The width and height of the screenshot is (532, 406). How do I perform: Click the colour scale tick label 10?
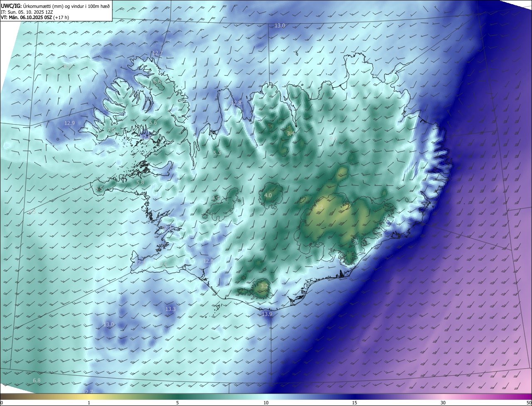click(266, 403)
